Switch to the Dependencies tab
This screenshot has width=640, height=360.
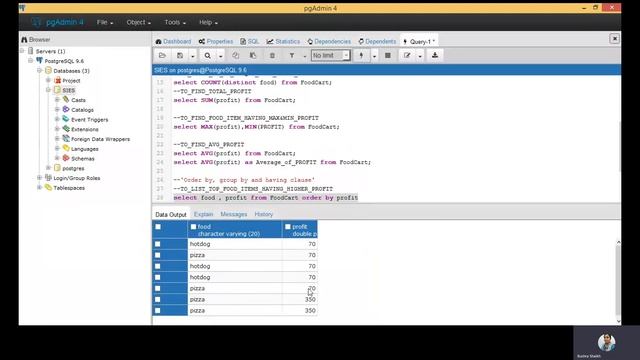tap(329, 41)
